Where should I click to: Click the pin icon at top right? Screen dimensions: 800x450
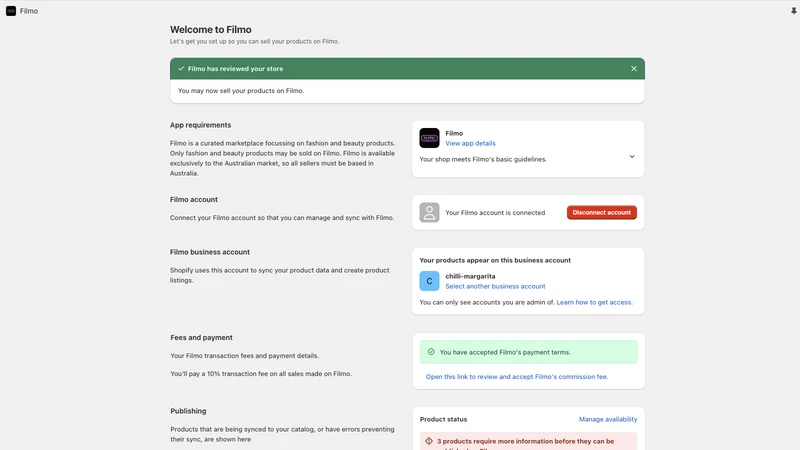click(x=793, y=11)
